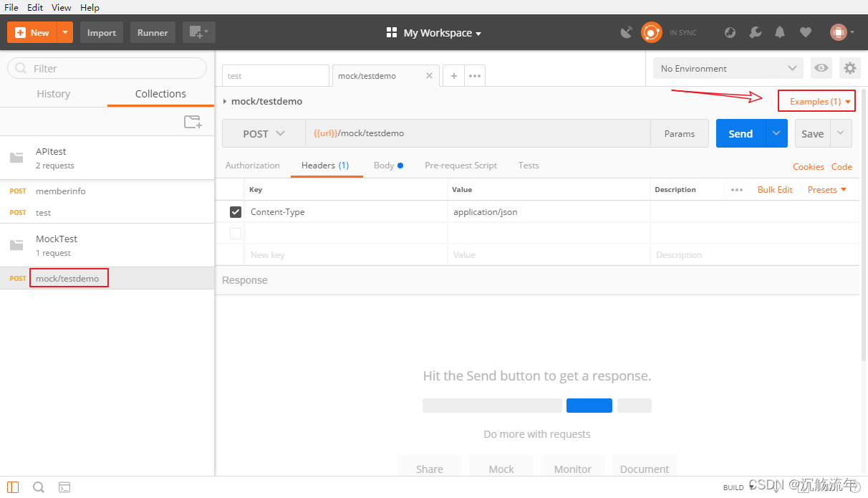
Task: Switch to the Body tab
Action: [388, 166]
